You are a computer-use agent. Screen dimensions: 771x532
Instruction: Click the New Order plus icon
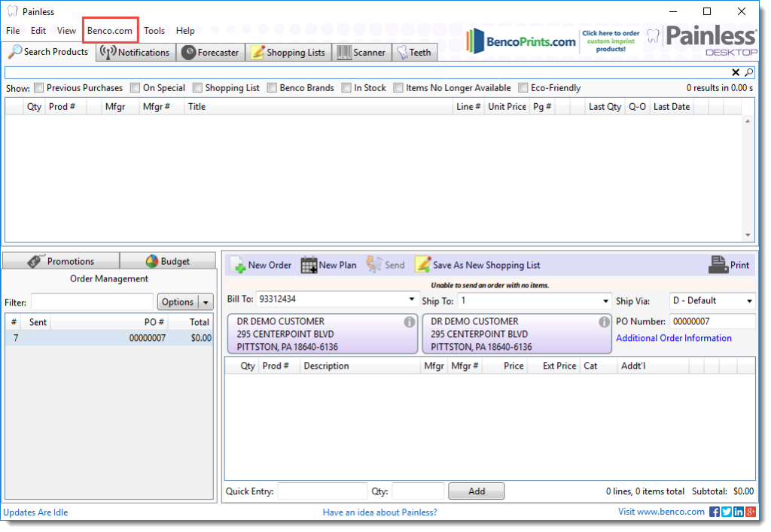coord(238,265)
